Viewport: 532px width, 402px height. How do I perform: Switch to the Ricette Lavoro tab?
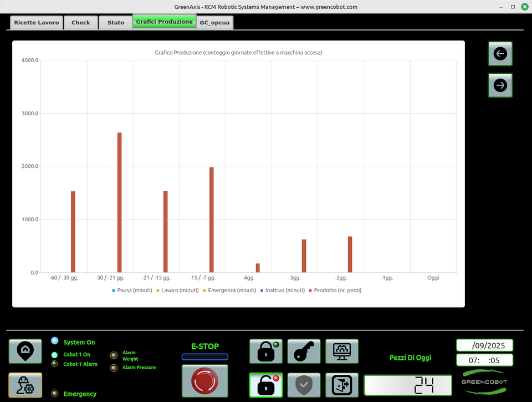click(36, 23)
